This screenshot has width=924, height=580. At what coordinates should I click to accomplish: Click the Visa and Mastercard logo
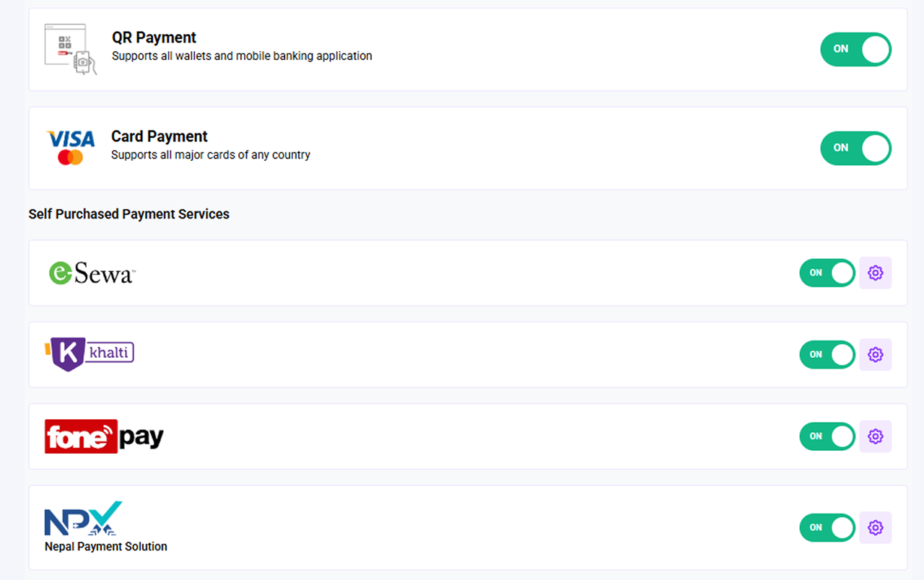(70, 144)
